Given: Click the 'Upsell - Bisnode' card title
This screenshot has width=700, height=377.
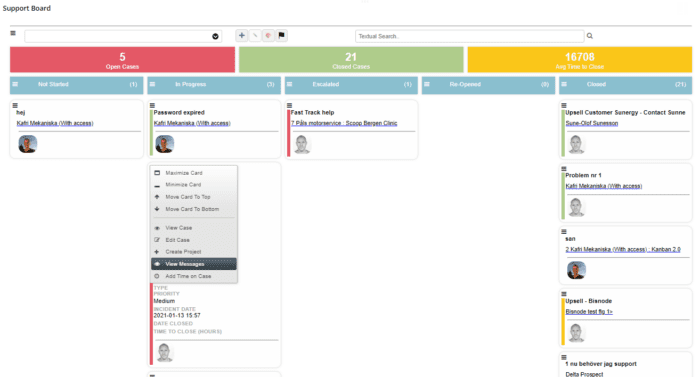Looking at the screenshot, I should tap(588, 301).
